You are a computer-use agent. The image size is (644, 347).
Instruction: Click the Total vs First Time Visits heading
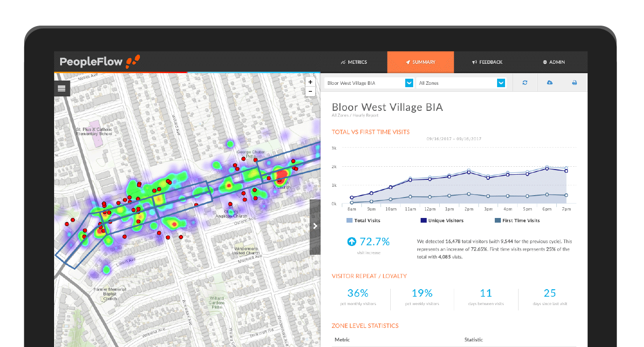coord(371,132)
